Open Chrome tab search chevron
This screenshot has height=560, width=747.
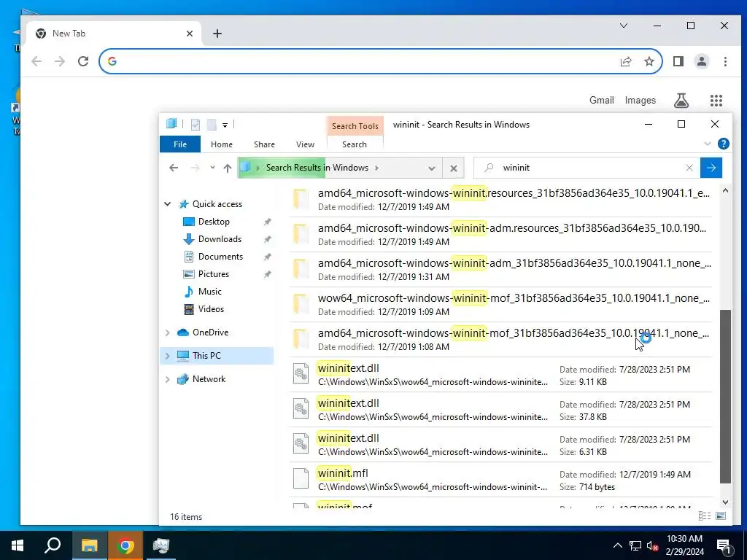[x=624, y=26]
